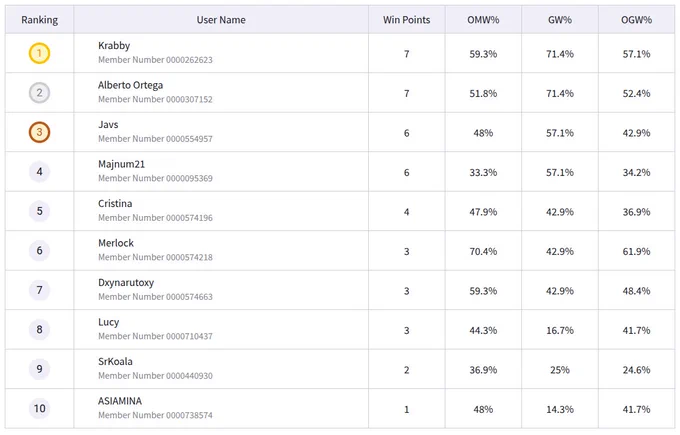Viewport: 680px width, 435px height.
Task: Click the OMW% column header
Action: [x=483, y=20]
